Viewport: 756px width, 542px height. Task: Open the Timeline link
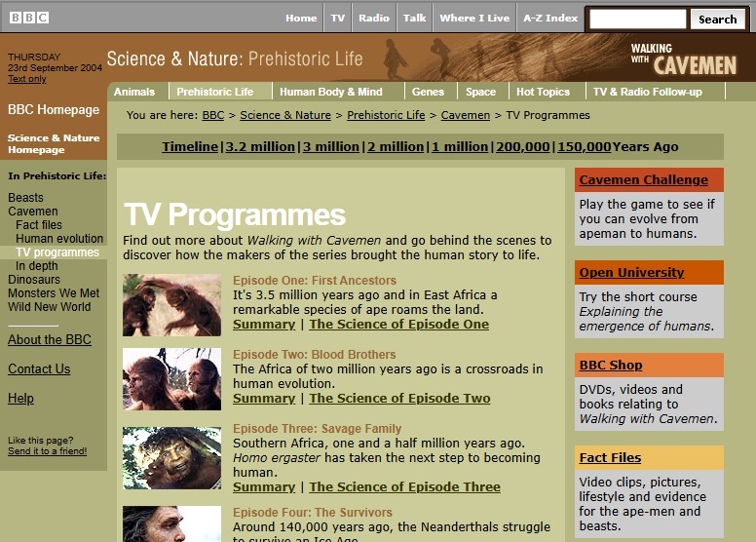(190, 147)
